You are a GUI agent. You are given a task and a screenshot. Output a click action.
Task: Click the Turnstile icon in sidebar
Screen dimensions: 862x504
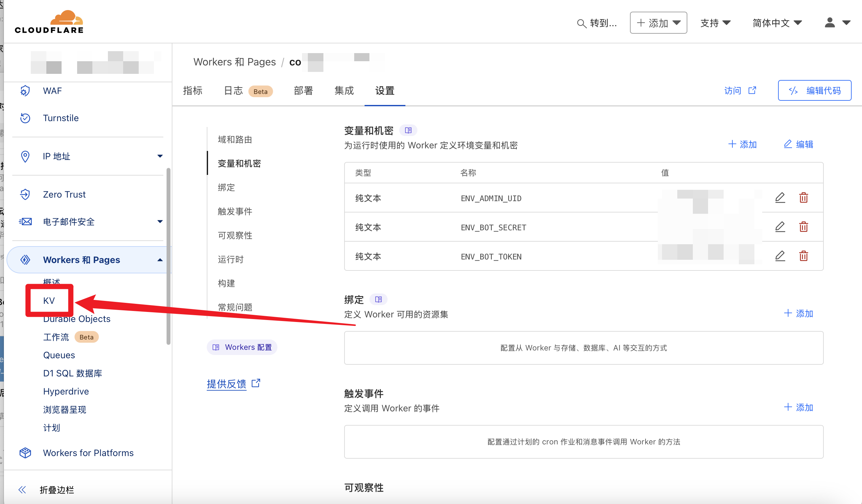(x=25, y=118)
